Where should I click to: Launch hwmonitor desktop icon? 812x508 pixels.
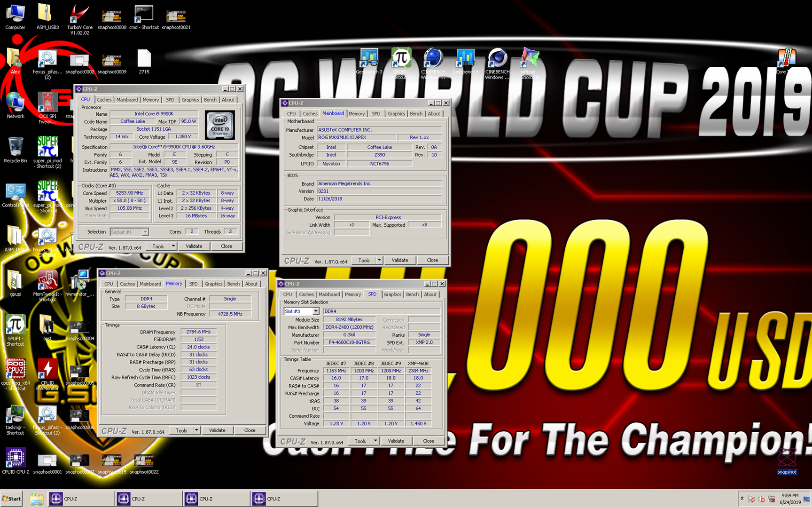(80, 284)
